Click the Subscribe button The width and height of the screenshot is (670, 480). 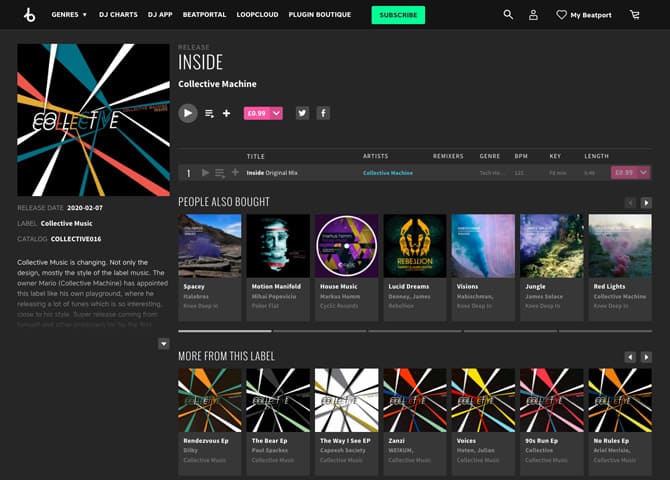point(398,15)
